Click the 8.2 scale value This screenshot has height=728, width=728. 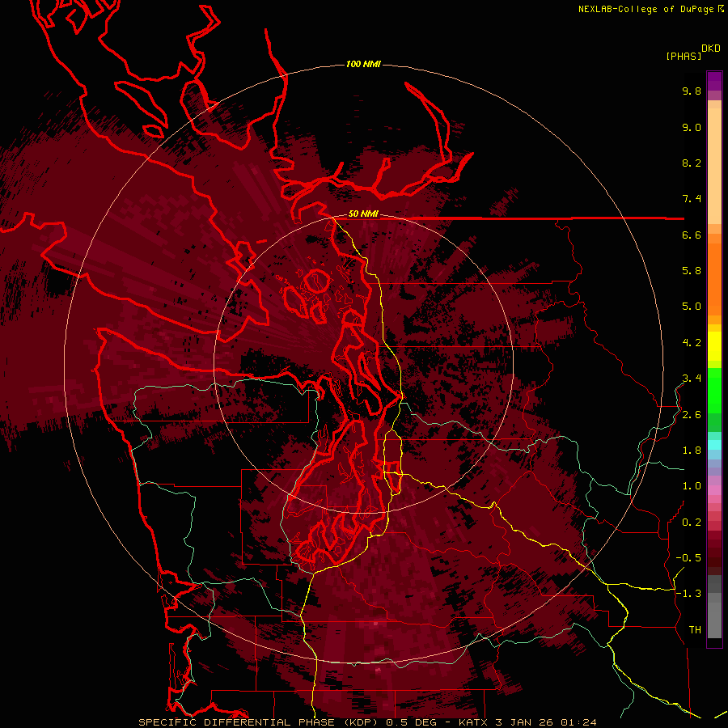pyautogui.click(x=692, y=163)
